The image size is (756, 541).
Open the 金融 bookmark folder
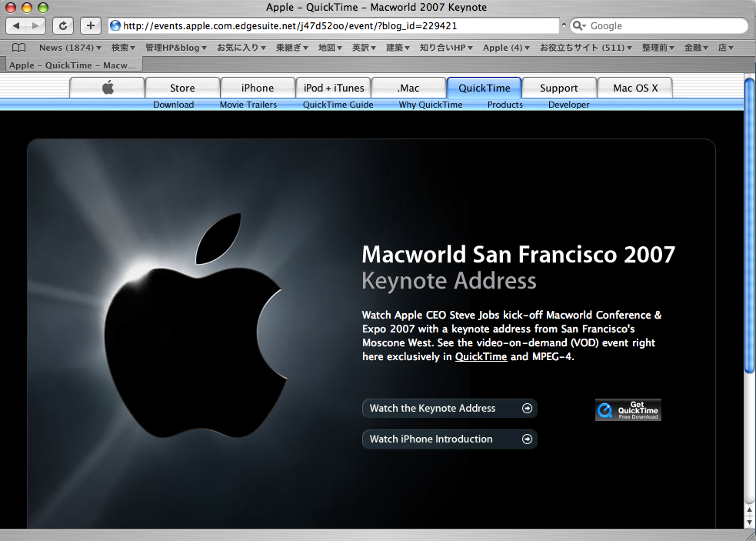[696, 47]
